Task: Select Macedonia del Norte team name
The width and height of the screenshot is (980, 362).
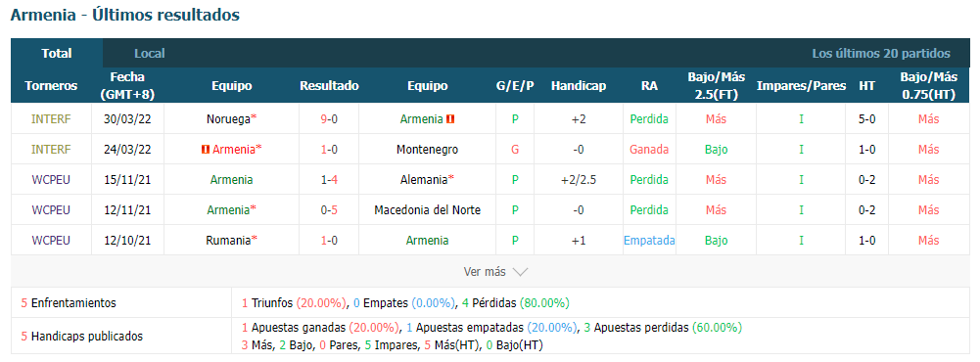Action: click(428, 210)
